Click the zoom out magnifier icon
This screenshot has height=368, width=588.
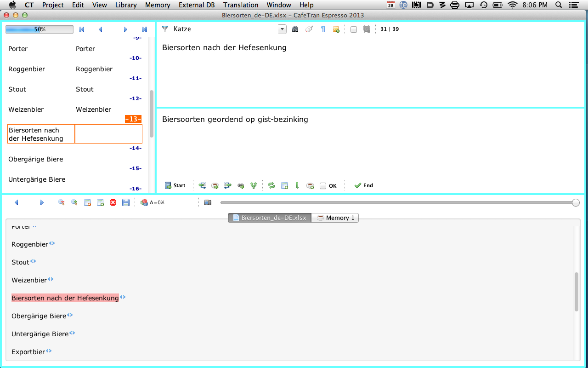coord(61,202)
